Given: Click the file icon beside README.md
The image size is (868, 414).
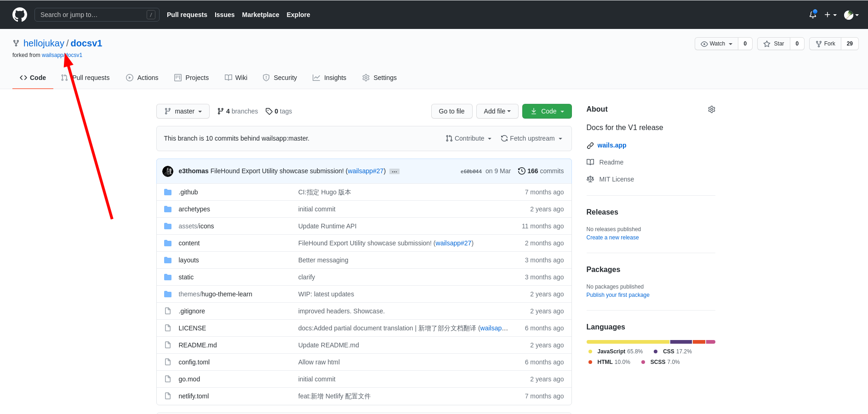Looking at the screenshot, I should tap(168, 345).
